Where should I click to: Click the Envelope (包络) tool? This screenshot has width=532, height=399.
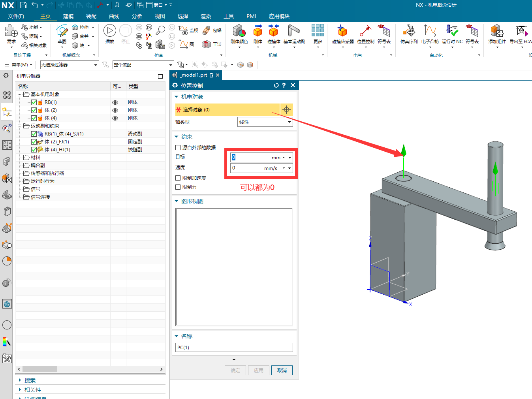pyautogui.click(x=212, y=30)
